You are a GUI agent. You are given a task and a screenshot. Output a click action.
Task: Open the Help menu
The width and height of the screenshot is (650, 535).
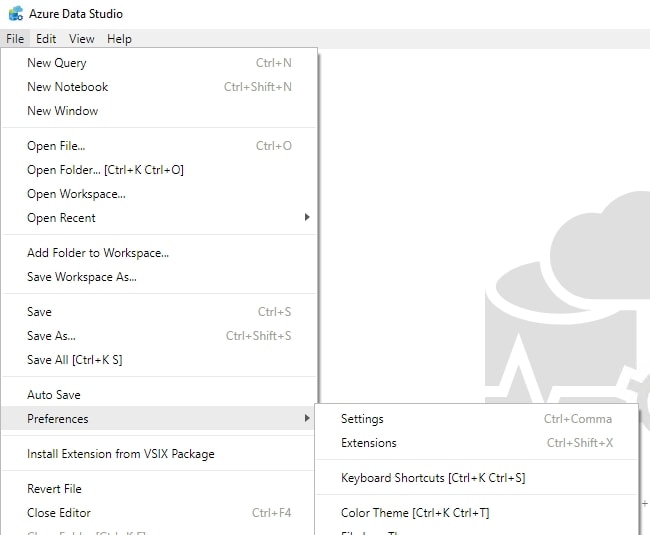[x=119, y=39]
